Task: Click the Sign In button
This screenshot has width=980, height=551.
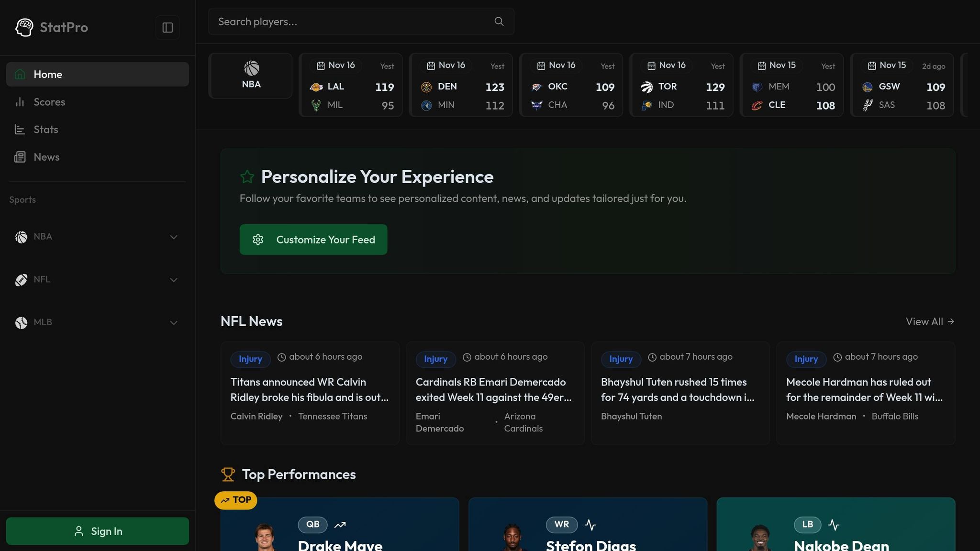Action: pyautogui.click(x=98, y=531)
